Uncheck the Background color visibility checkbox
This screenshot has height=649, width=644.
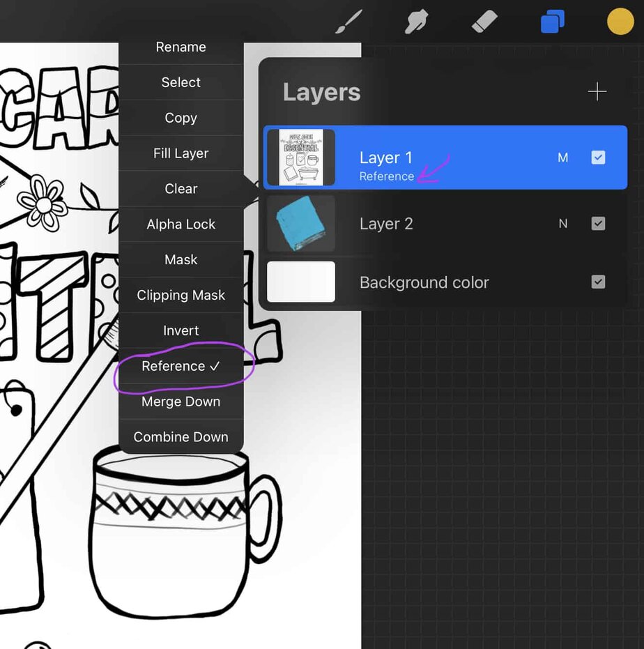[598, 282]
